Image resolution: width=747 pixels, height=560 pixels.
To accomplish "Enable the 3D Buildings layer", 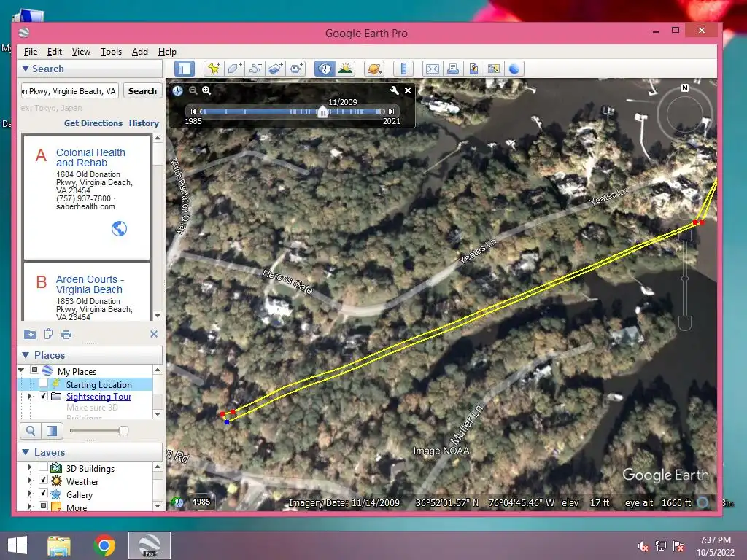I will pyautogui.click(x=43, y=467).
